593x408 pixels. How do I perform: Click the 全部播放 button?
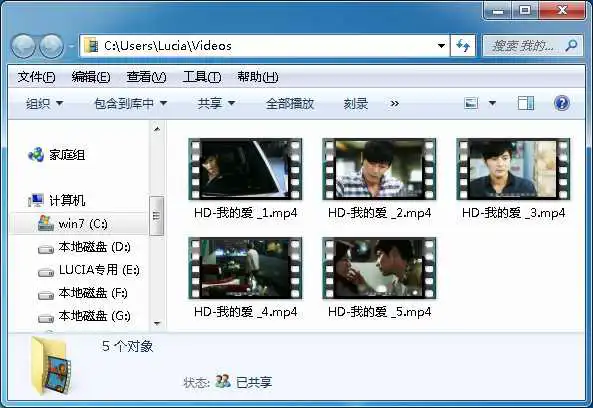290,103
